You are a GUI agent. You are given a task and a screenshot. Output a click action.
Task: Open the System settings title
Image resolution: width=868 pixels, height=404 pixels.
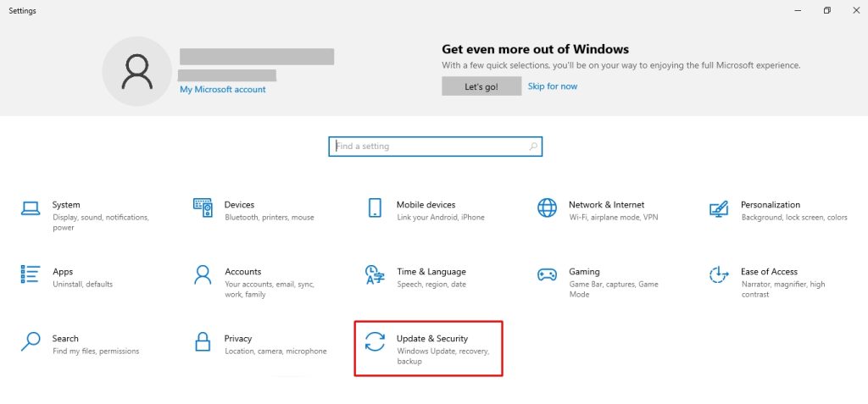66,205
